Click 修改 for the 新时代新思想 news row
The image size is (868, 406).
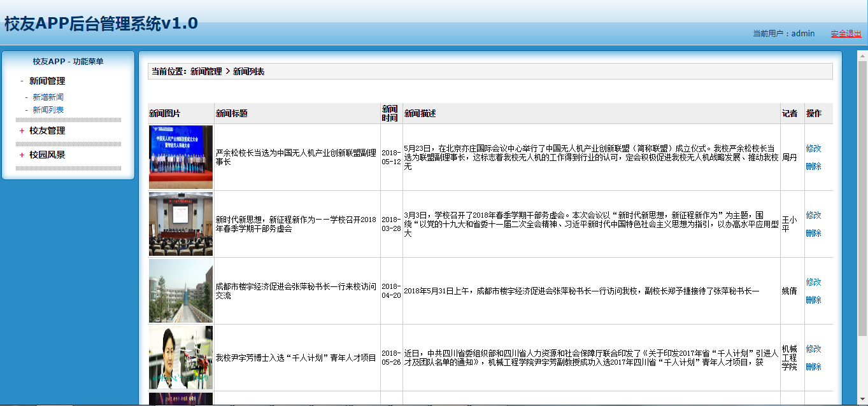coord(813,215)
